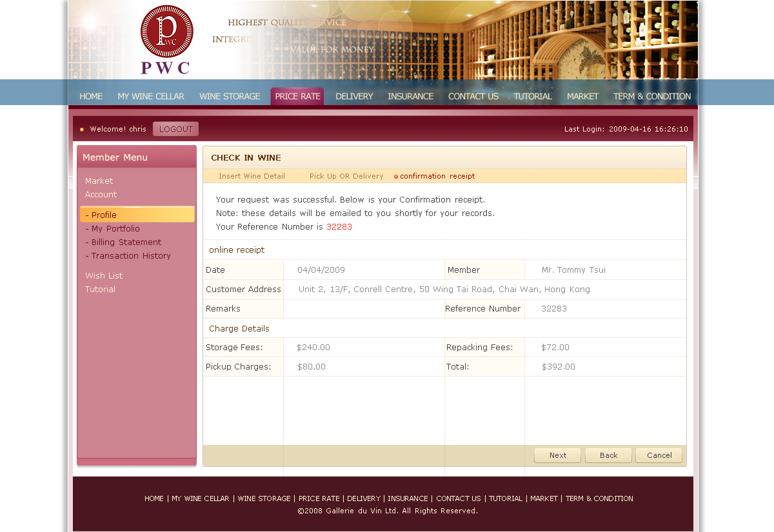Open Wine Storage in top navigation

point(230,97)
